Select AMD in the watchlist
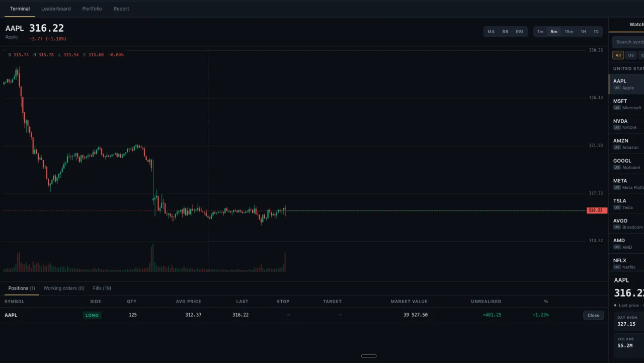 pyautogui.click(x=626, y=244)
